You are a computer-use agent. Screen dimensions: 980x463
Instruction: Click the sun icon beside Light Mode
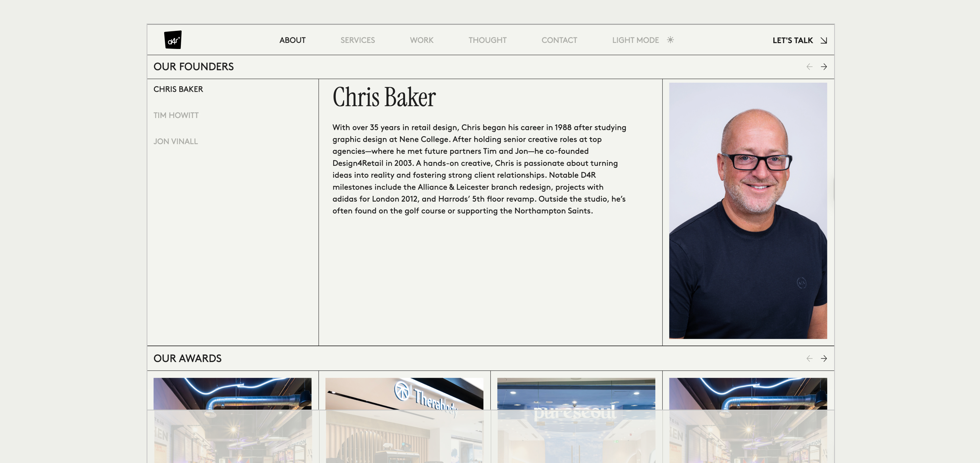point(670,40)
